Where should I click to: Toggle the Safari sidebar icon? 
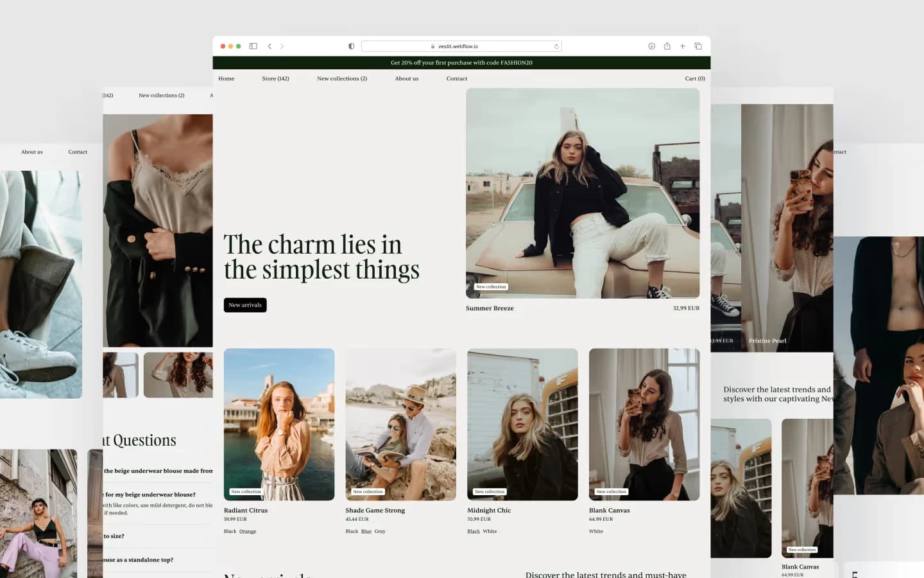(253, 46)
